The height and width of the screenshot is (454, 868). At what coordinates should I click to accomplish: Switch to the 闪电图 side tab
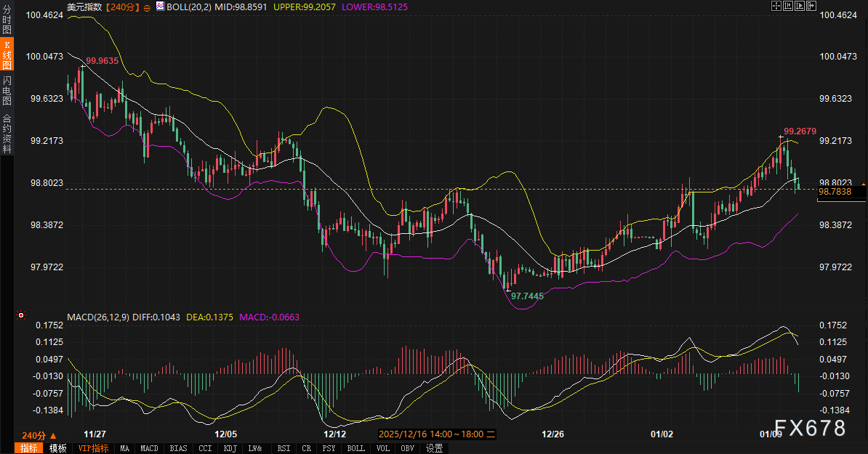(x=7, y=91)
